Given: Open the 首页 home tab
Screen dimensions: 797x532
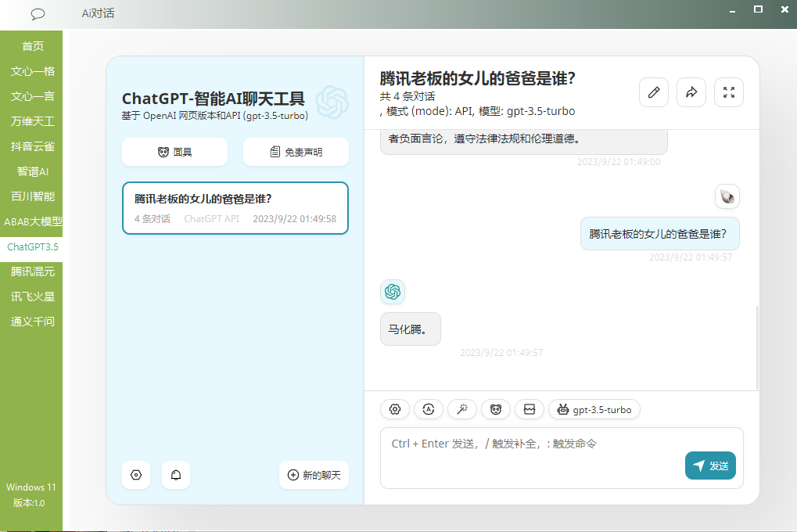Looking at the screenshot, I should pos(31,46).
